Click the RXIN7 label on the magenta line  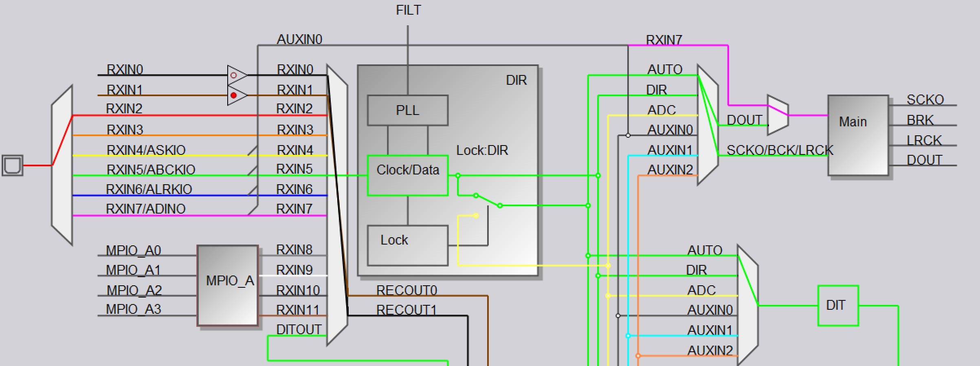click(x=664, y=40)
